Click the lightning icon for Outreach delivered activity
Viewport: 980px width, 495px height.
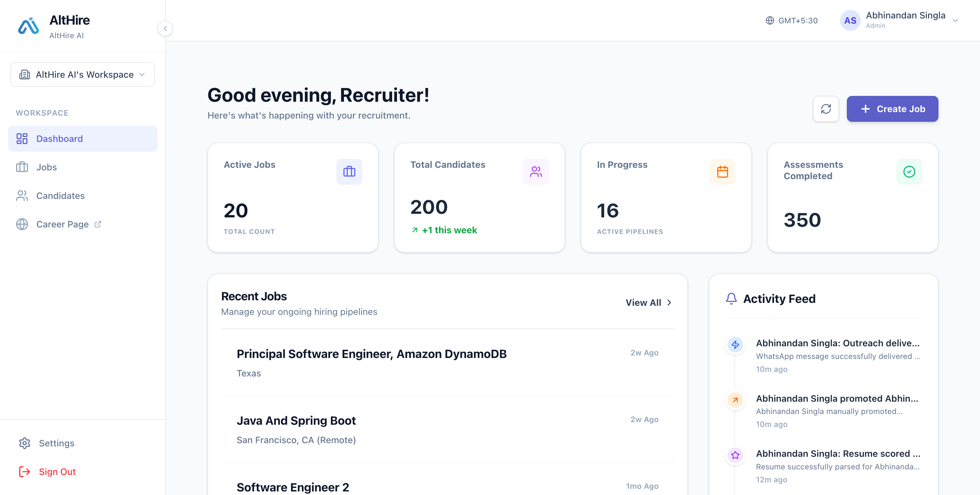735,344
